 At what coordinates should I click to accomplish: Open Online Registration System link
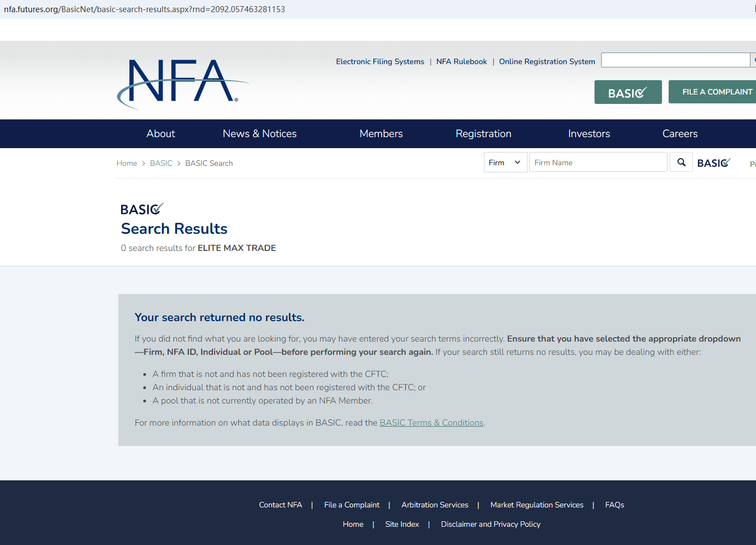tap(547, 61)
